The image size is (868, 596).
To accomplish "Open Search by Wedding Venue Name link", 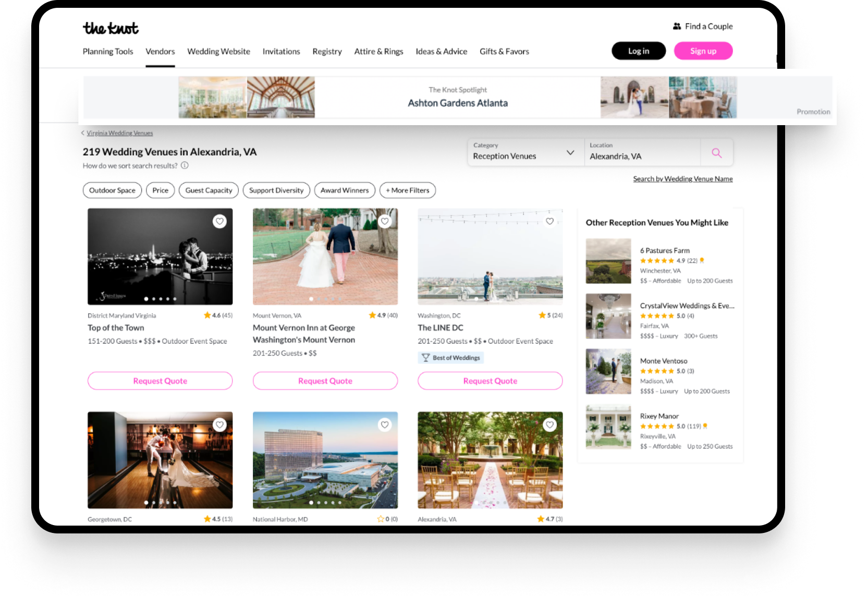I will [x=683, y=179].
